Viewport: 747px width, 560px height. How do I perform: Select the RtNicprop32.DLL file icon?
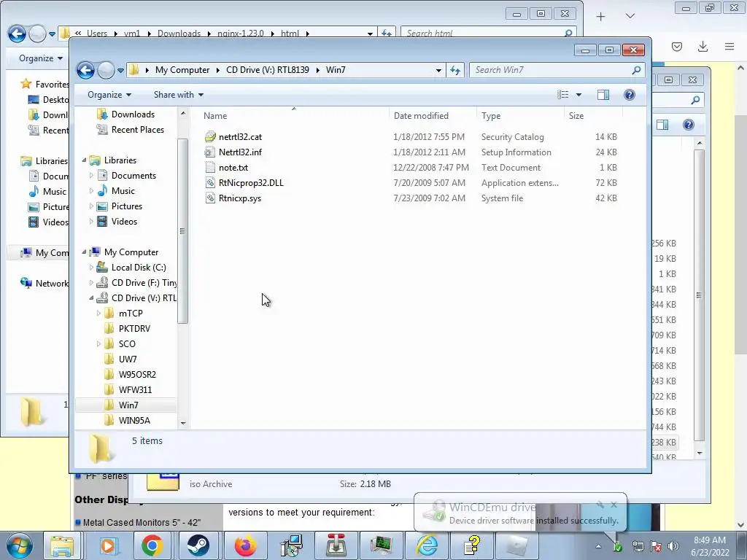pos(210,183)
